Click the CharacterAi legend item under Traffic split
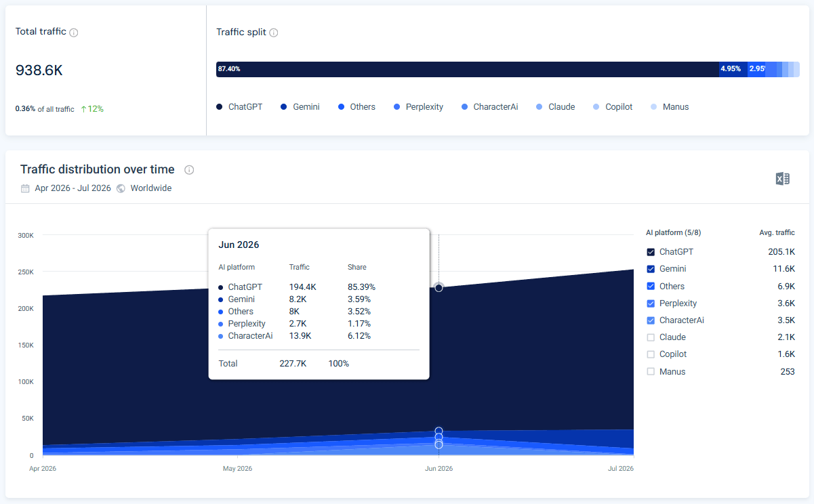 (x=489, y=107)
